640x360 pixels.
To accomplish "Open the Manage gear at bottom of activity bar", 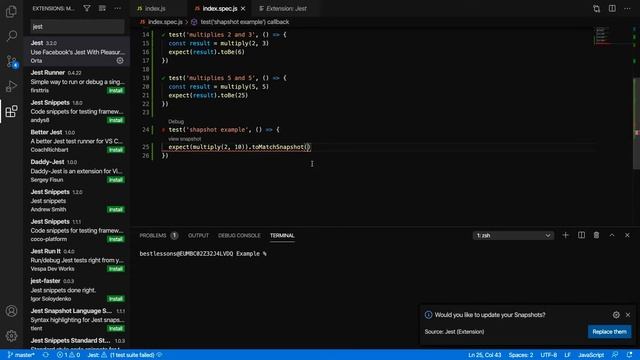I will [11, 336].
